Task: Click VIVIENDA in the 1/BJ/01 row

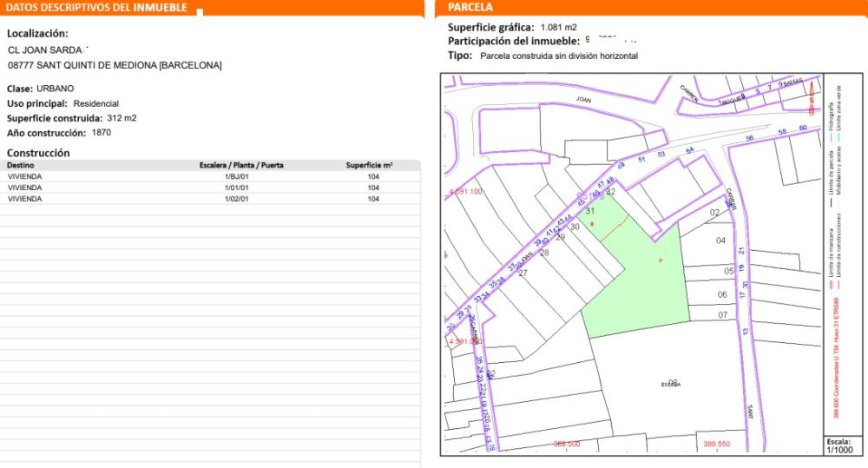Action: 25,176
